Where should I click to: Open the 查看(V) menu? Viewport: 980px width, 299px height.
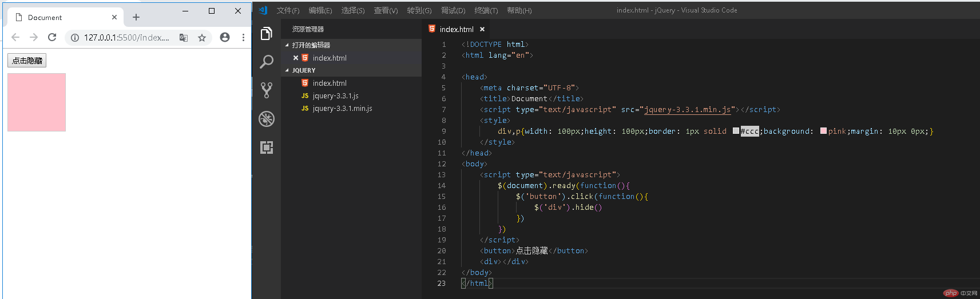[386, 10]
